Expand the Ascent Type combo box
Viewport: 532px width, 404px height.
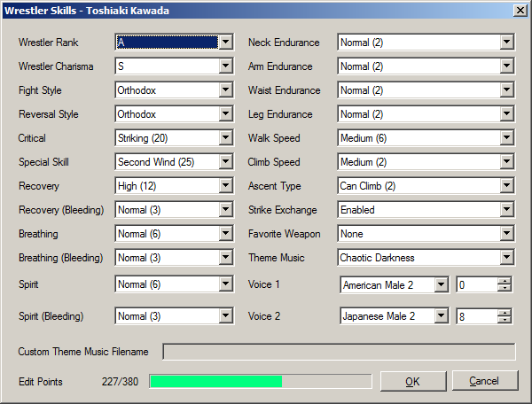(506, 186)
